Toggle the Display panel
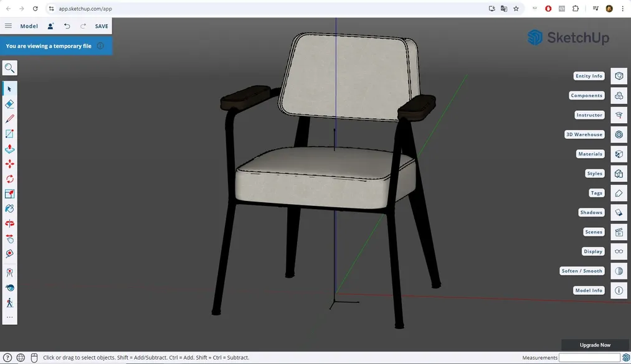Screen dimensions: 631x364 click(592, 251)
